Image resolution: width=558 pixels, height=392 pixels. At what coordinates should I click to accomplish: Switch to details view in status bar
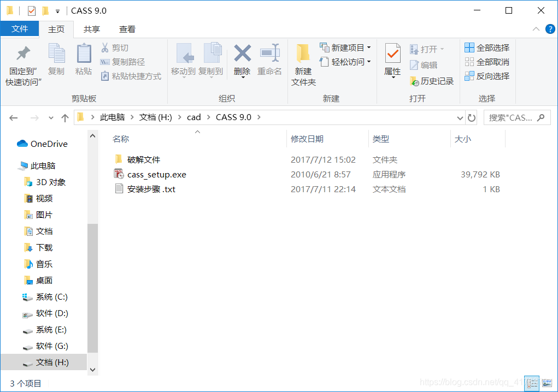[532, 383]
